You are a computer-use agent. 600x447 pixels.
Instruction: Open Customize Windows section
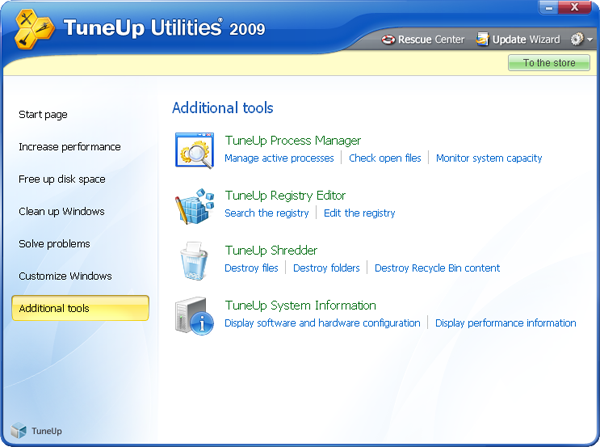pos(65,276)
